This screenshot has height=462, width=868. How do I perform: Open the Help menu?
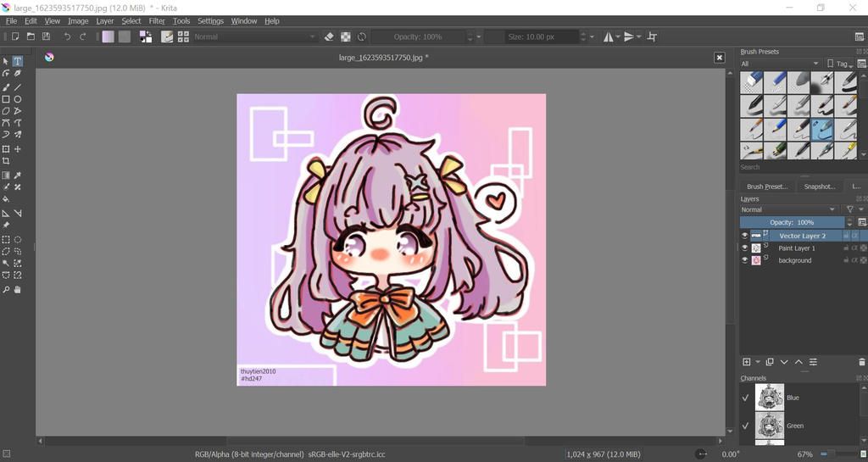pyautogui.click(x=272, y=21)
